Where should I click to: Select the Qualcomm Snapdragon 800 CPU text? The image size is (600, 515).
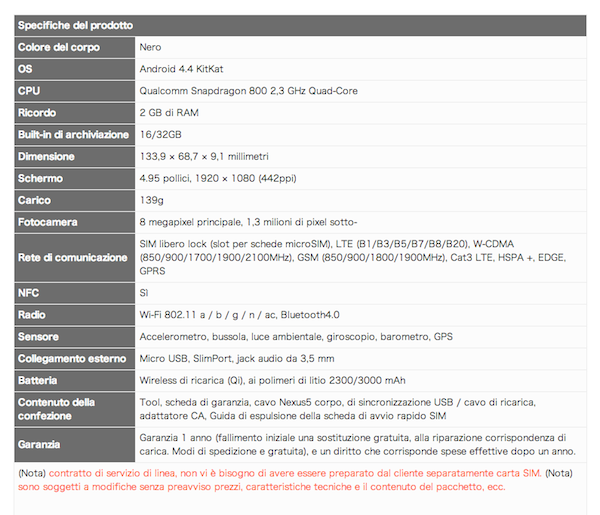248,91
